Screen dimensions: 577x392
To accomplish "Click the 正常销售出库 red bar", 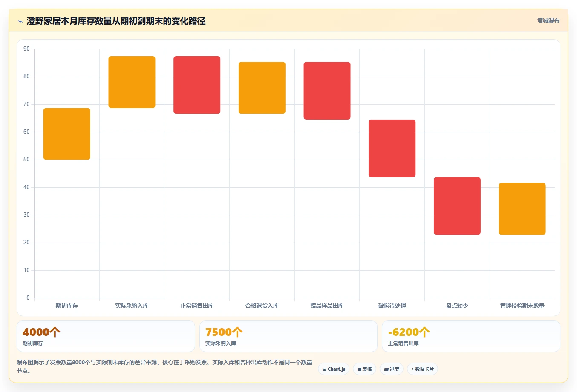I will [x=197, y=85].
